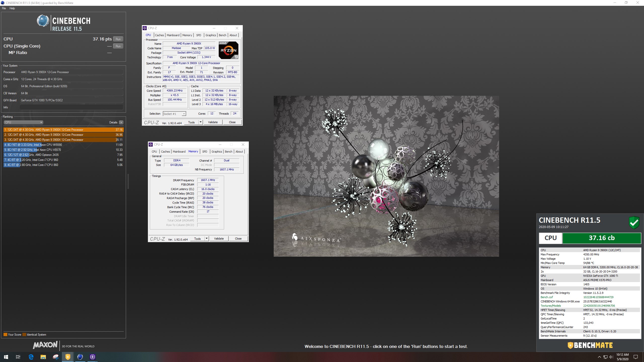Click the rendered benchmark scene image
This screenshot has height=362, width=644.
pyautogui.click(x=386, y=176)
